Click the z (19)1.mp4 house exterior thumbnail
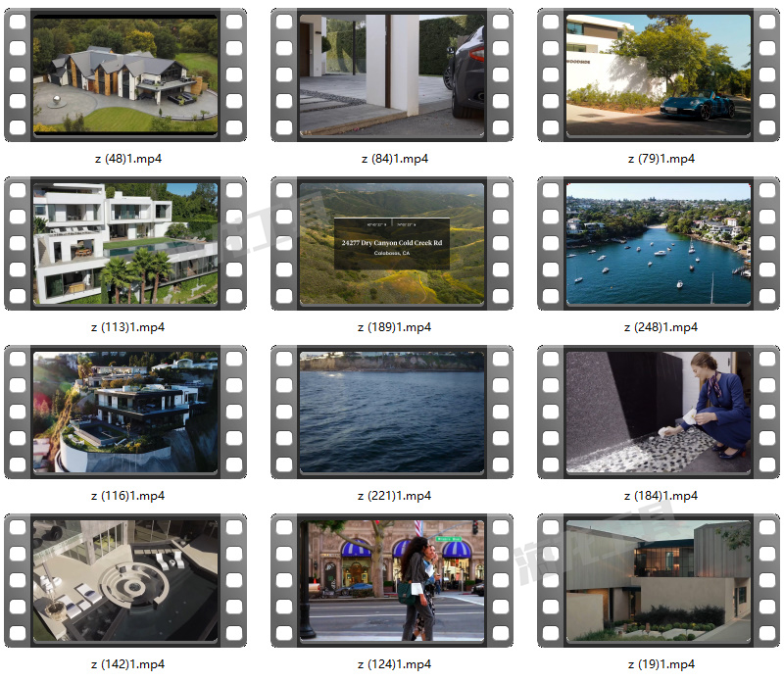 tap(659, 581)
